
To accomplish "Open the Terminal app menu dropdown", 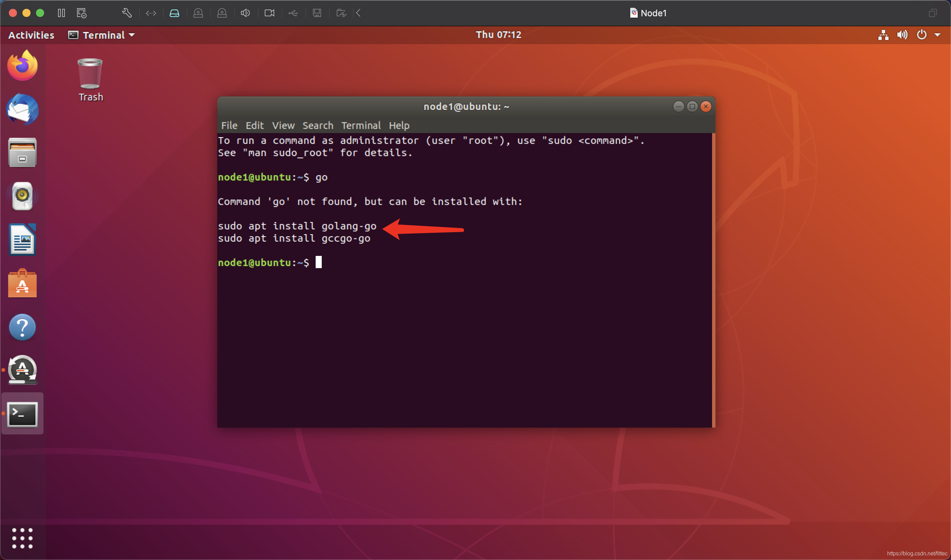I will point(101,35).
